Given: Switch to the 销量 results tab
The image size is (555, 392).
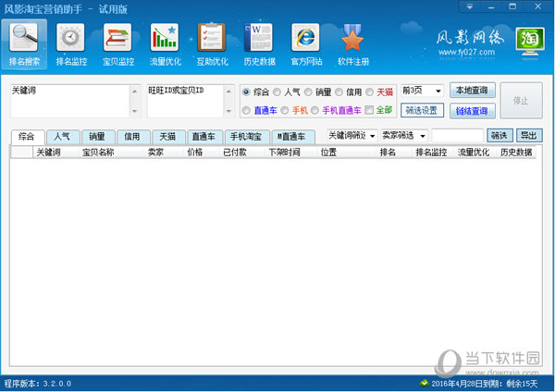Looking at the screenshot, I should tap(98, 137).
